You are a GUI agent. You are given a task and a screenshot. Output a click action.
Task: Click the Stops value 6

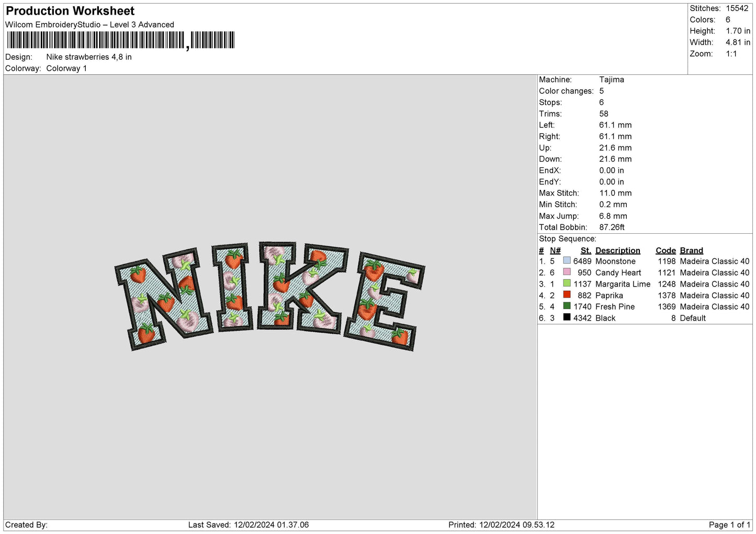(x=602, y=103)
